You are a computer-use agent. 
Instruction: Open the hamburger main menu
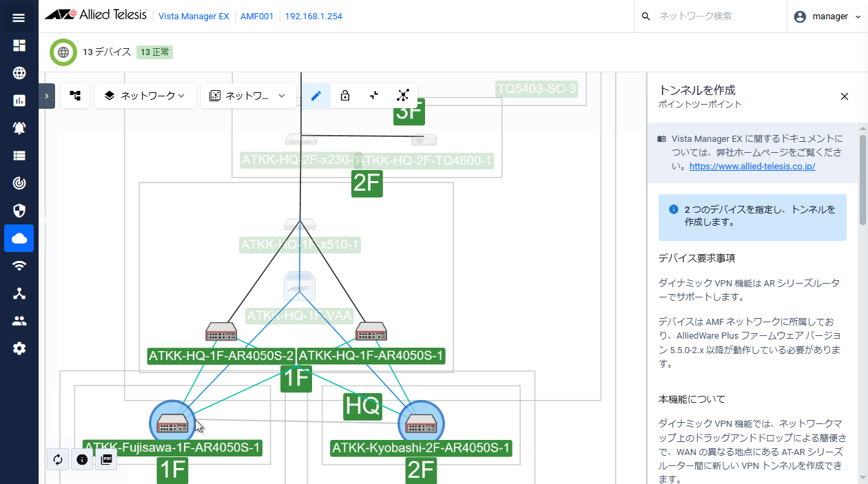(19, 17)
